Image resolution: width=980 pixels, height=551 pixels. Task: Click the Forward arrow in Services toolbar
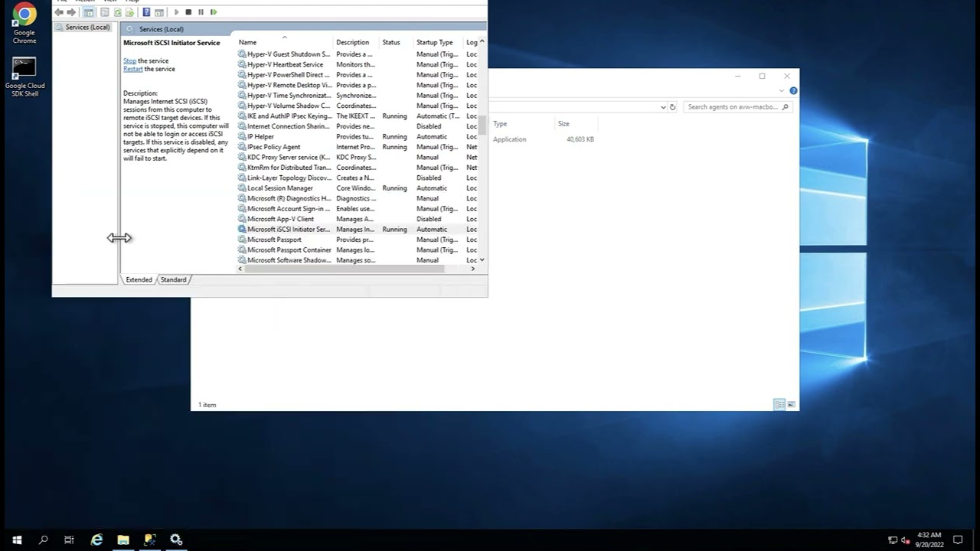[71, 12]
